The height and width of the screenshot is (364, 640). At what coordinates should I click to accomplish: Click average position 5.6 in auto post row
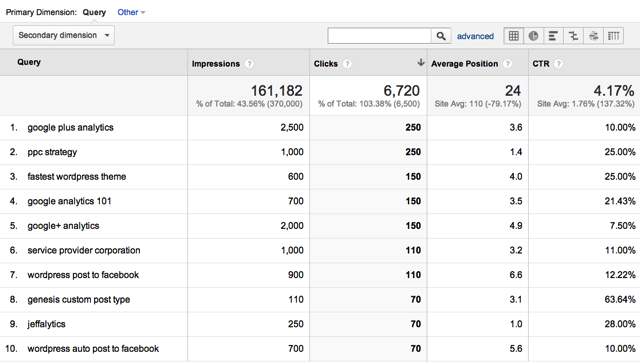tap(516, 348)
